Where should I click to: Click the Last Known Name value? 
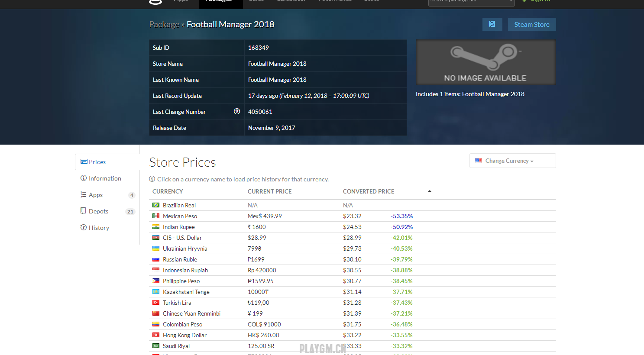tap(277, 80)
